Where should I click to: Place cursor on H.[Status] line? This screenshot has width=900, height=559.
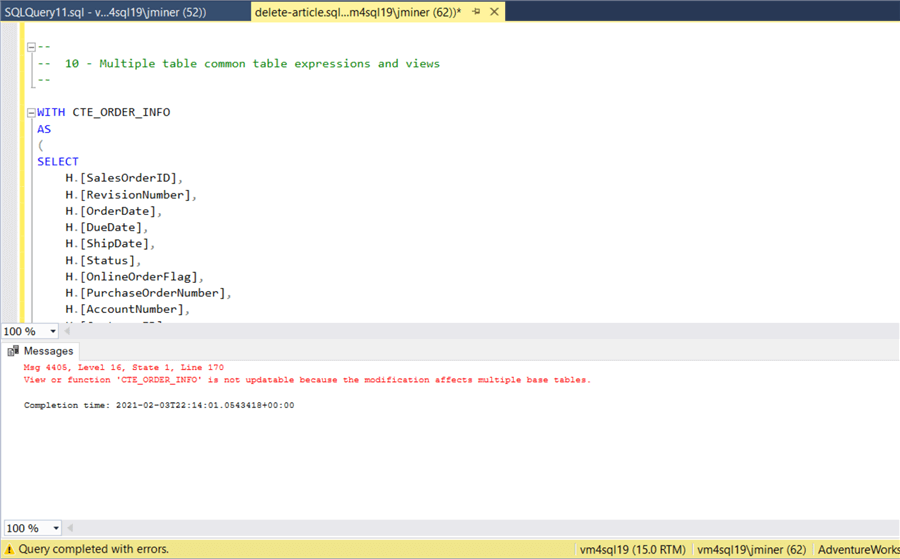pos(103,261)
